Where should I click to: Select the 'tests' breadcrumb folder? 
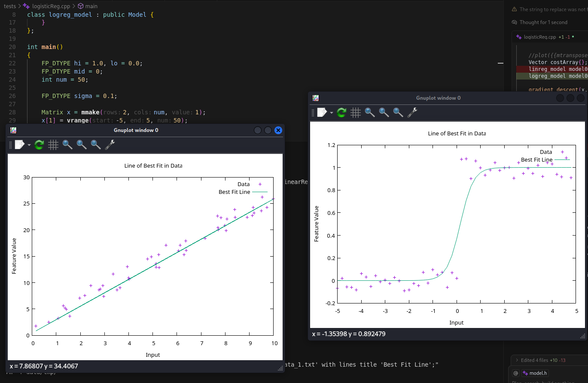click(x=10, y=6)
